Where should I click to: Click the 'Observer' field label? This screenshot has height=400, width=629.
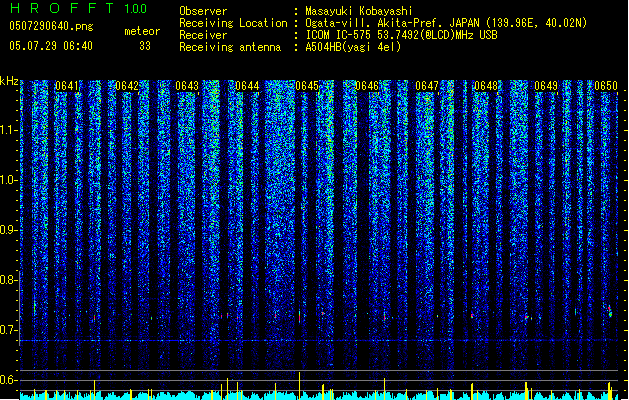coord(203,11)
